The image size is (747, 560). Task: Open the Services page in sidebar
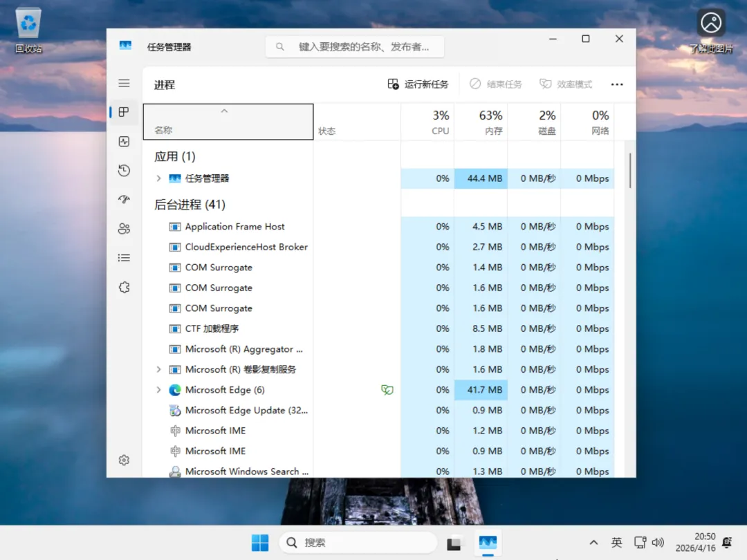click(x=124, y=287)
